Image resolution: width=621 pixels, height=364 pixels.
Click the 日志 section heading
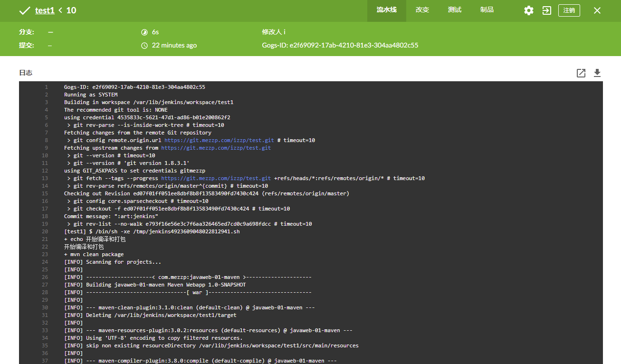coord(26,73)
